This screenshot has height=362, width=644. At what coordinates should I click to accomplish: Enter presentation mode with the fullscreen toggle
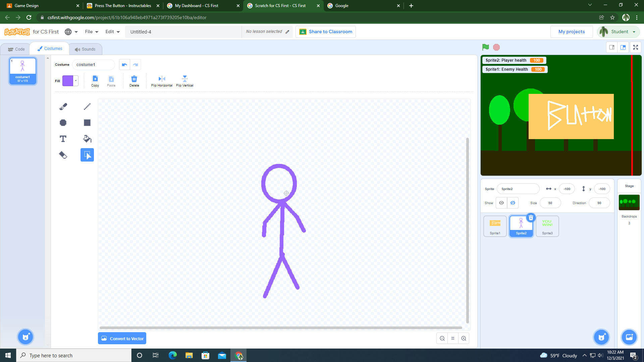click(x=636, y=47)
